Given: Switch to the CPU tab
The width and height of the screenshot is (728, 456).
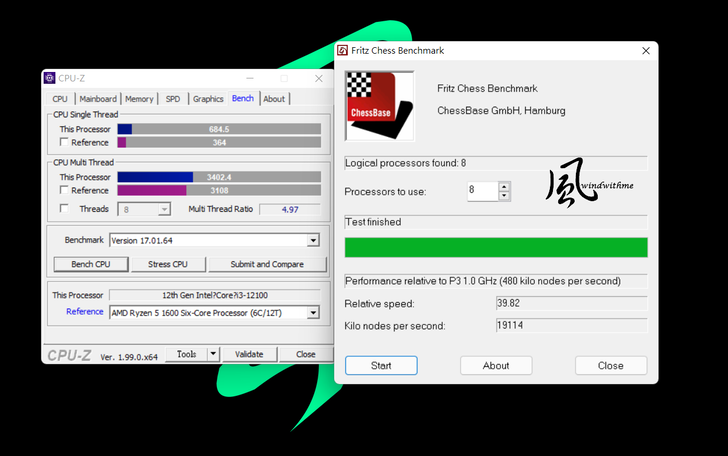Looking at the screenshot, I should pos(60,99).
